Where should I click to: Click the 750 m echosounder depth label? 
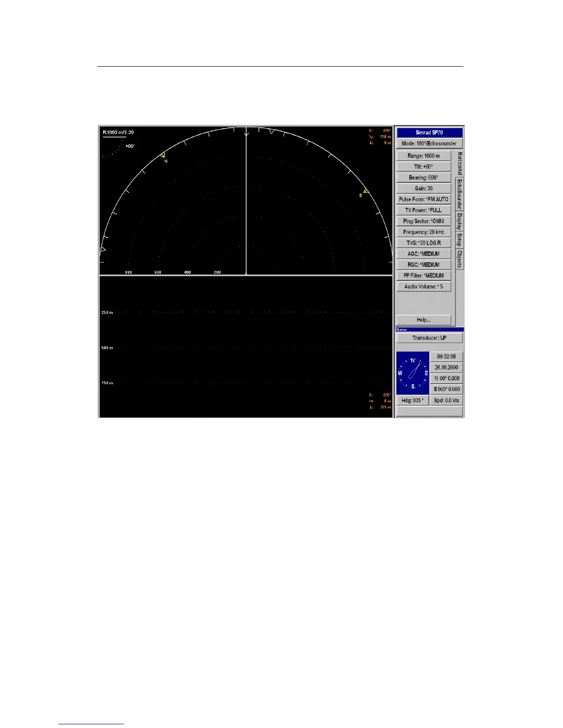(107, 383)
